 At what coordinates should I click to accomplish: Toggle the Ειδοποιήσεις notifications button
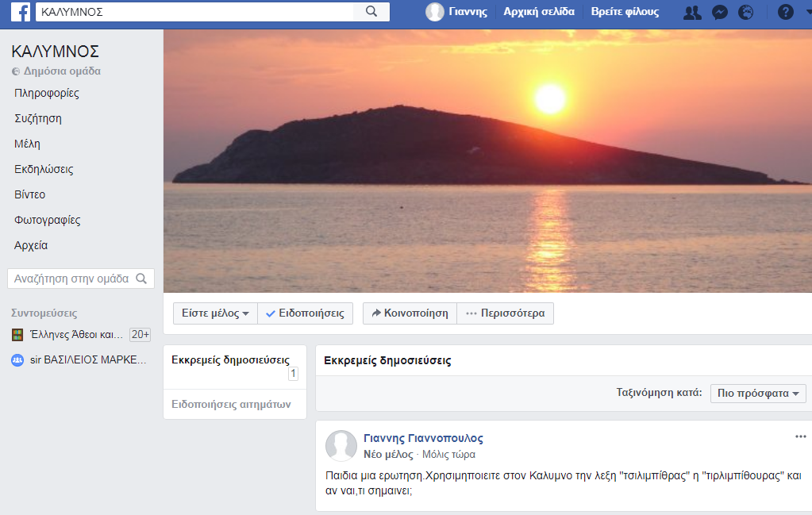pyautogui.click(x=305, y=313)
